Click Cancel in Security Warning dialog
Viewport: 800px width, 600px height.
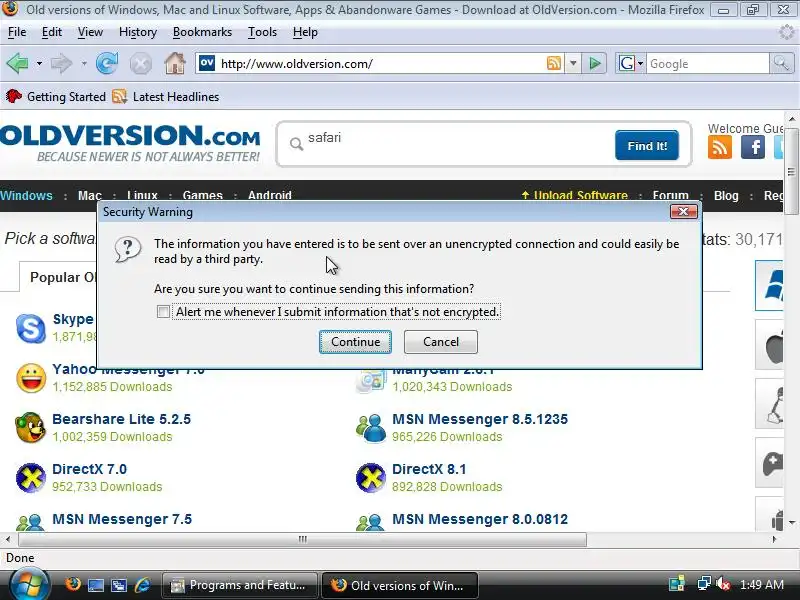point(441,342)
